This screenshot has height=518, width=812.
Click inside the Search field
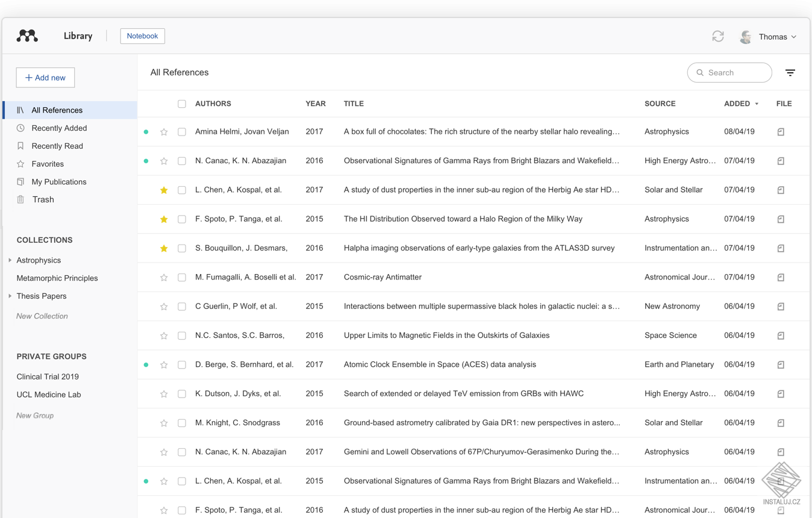coord(729,72)
